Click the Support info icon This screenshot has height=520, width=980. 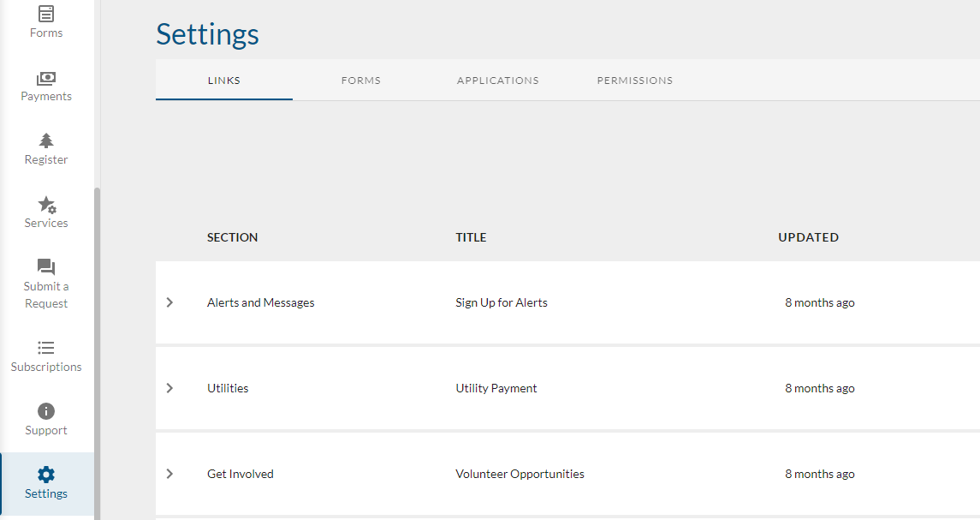pyautogui.click(x=46, y=411)
